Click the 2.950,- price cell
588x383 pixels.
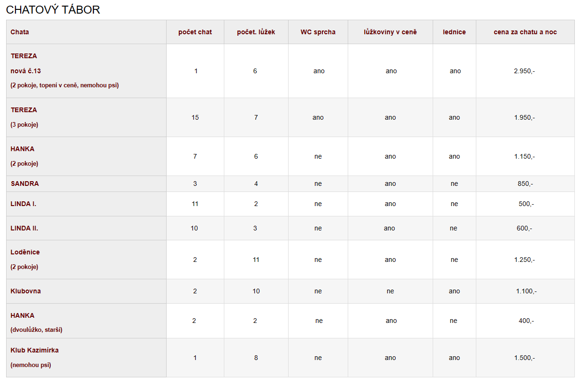pyautogui.click(x=525, y=71)
